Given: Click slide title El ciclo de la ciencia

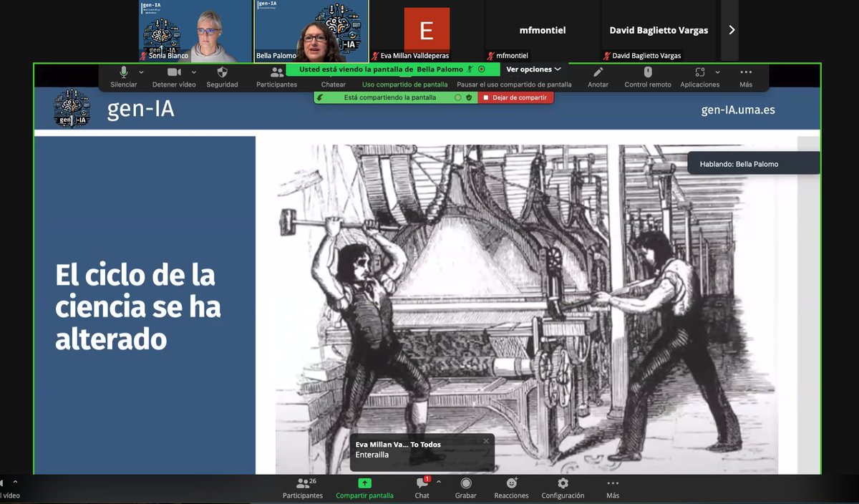Looking at the screenshot, I should 138,306.
